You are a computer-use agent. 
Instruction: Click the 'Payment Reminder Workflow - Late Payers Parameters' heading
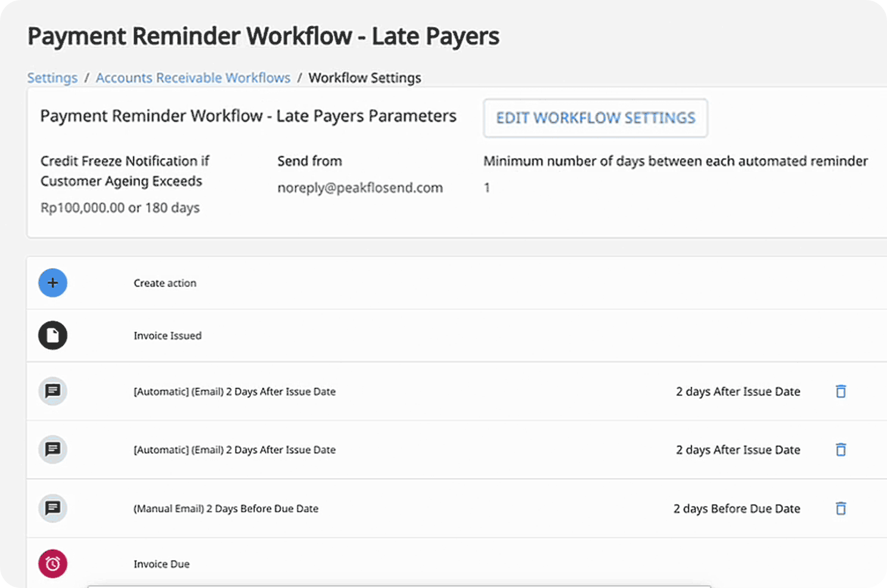(x=248, y=116)
